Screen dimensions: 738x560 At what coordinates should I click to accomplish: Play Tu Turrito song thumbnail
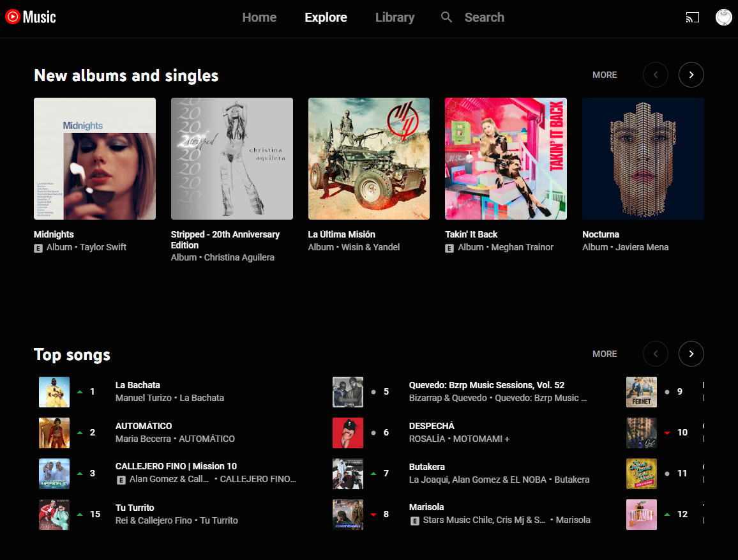(x=54, y=515)
